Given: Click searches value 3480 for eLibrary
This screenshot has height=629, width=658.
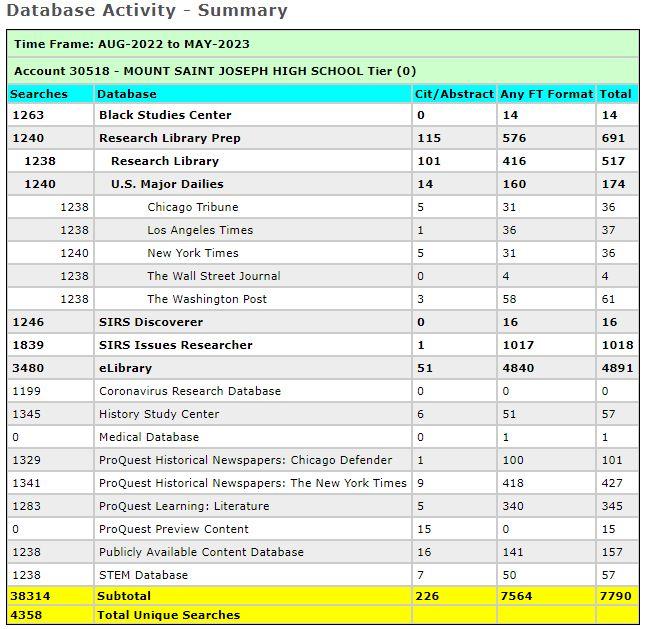Looking at the screenshot, I should 28,368.
